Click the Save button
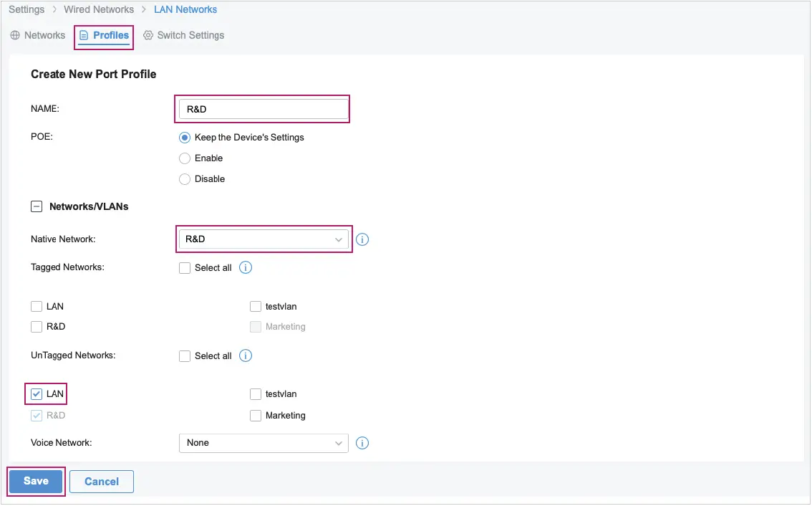This screenshot has height=506, width=812. click(x=35, y=481)
